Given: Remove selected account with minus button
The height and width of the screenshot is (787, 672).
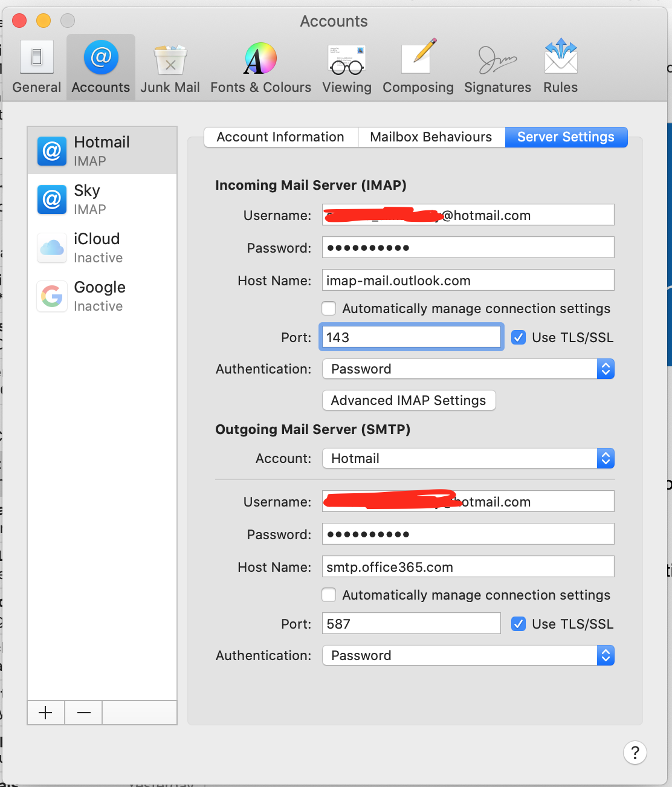Looking at the screenshot, I should [84, 713].
